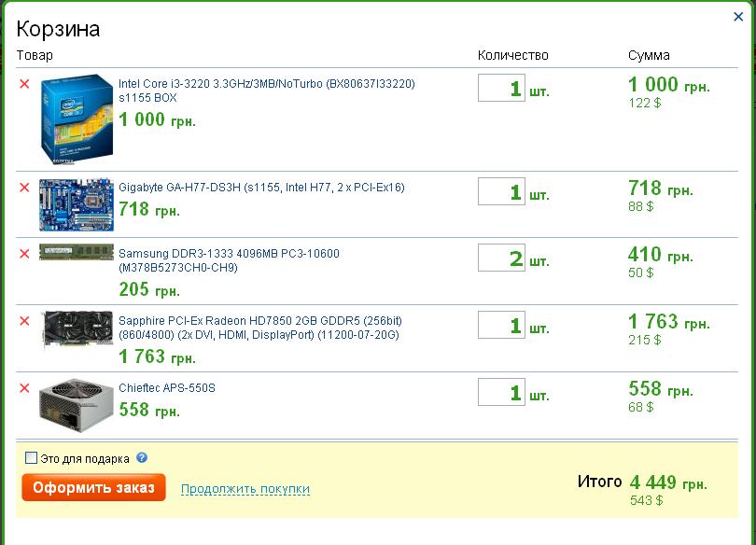Remove Gigabyte GA-H77-DS3H with red X
This screenshot has height=545, width=756.
(24, 188)
